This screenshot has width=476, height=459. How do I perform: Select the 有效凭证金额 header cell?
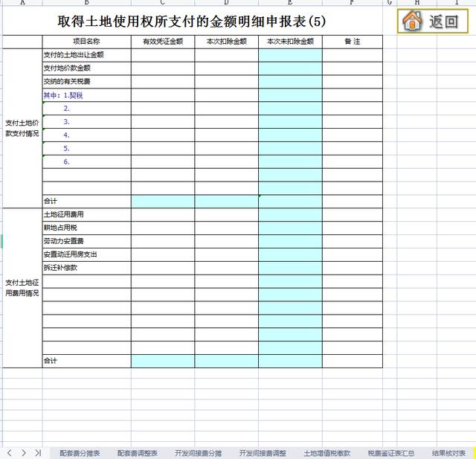coord(163,42)
